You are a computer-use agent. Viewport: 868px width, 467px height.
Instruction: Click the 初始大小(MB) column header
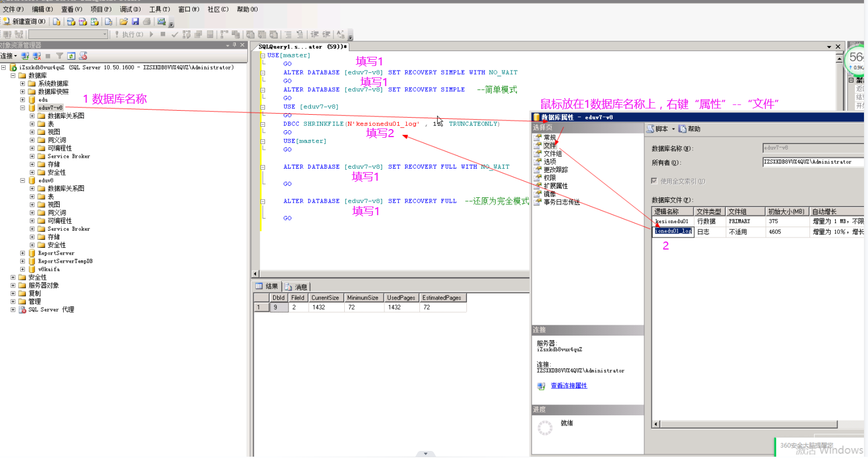(785, 212)
